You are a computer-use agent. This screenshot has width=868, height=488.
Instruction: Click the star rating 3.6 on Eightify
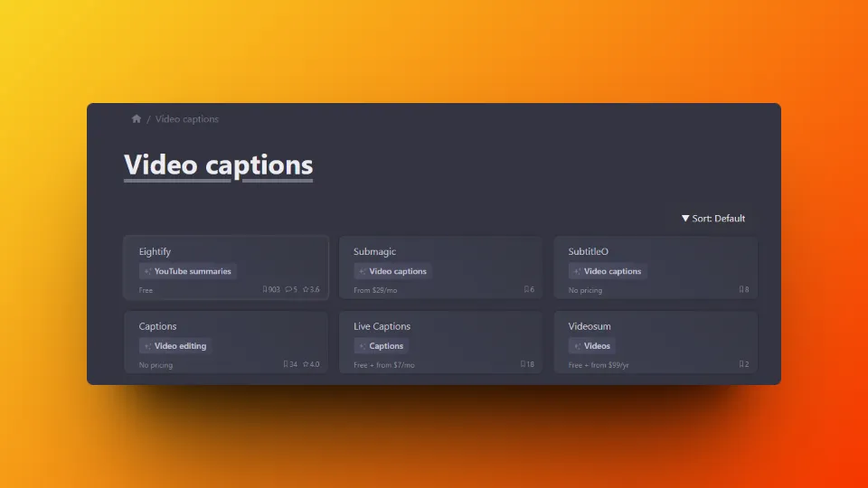pos(311,289)
